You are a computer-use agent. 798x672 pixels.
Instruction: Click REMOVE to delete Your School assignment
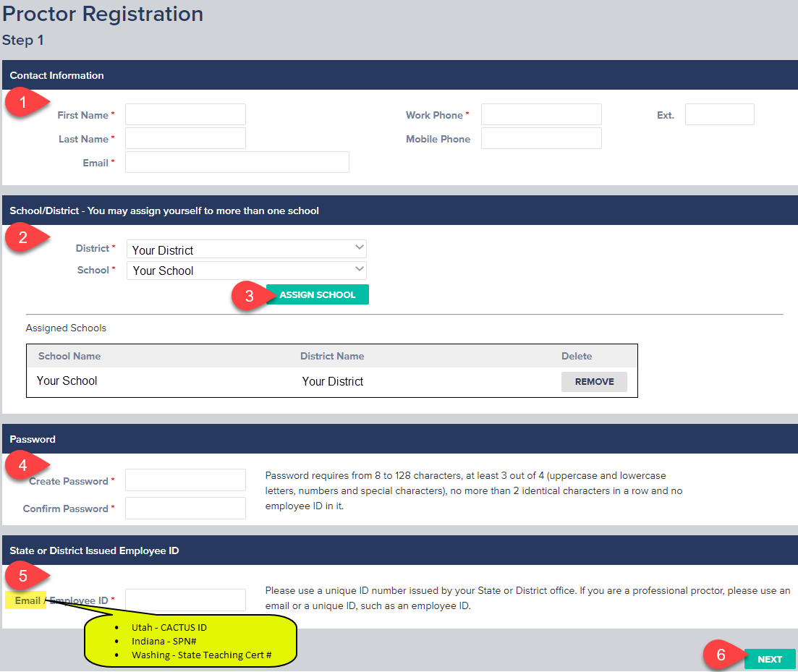594,381
